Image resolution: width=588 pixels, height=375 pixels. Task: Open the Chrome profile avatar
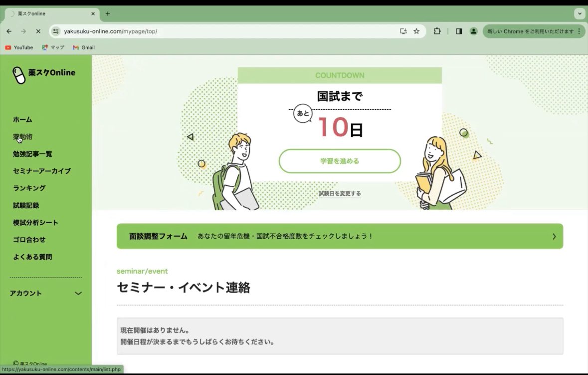pyautogui.click(x=474, y=31)
